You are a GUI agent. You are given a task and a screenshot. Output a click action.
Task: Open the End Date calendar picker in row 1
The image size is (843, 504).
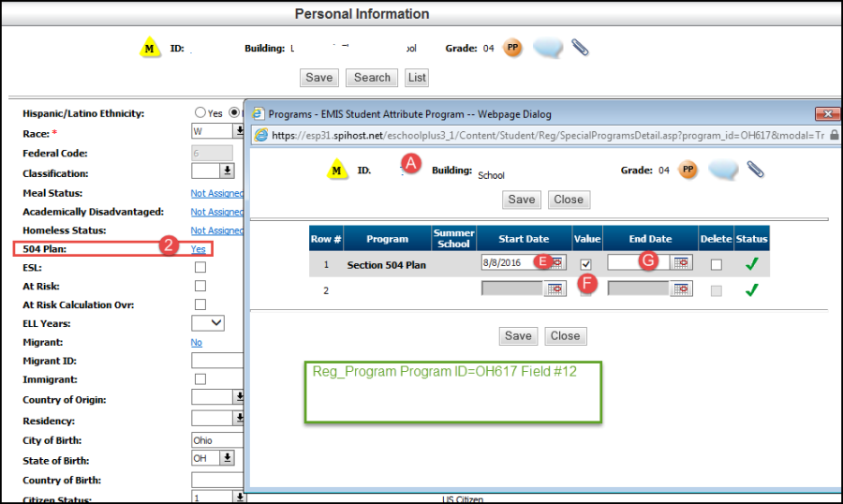click(683, 264)
